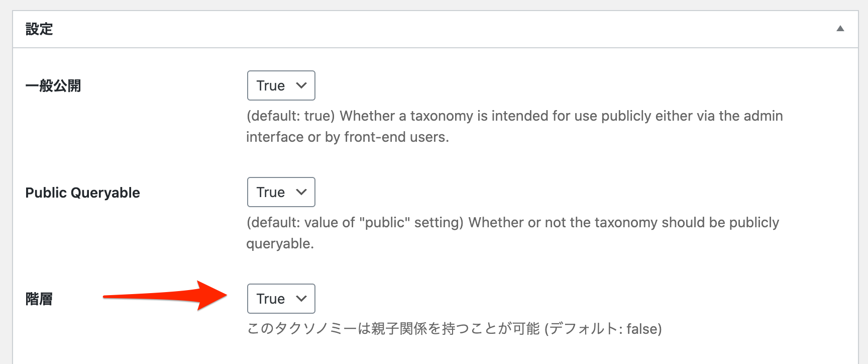
Task: Click the 設定 panel heading text
Action: point(39,29)
